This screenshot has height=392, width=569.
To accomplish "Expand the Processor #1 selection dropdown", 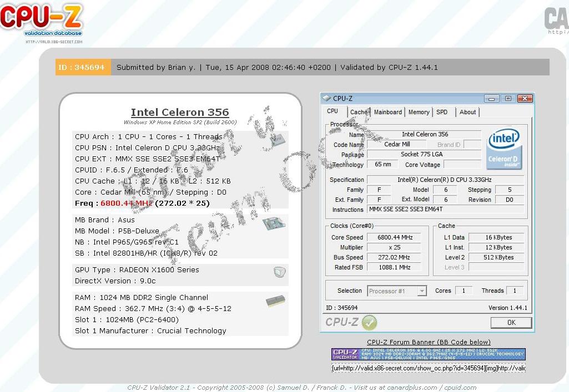I will [422, 291].
